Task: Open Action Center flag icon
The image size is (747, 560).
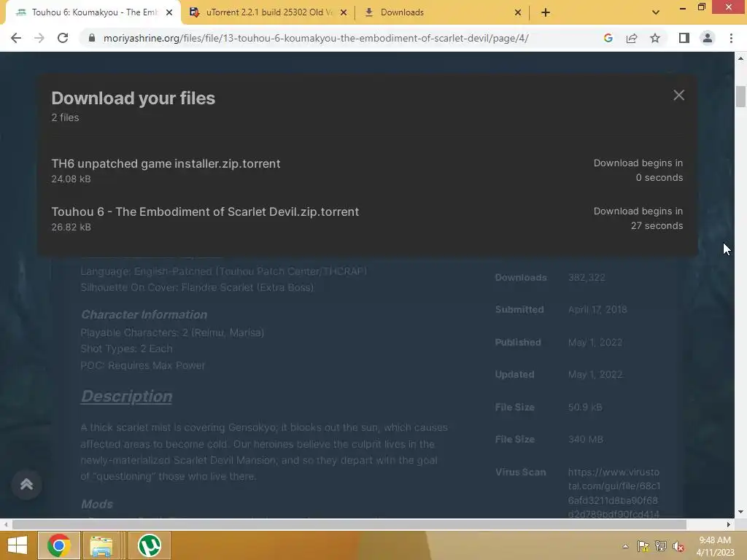Action: click(x=643, y=546)
